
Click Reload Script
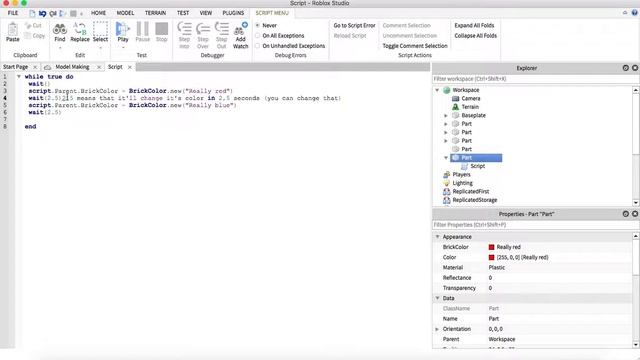(x=350, y=36)
